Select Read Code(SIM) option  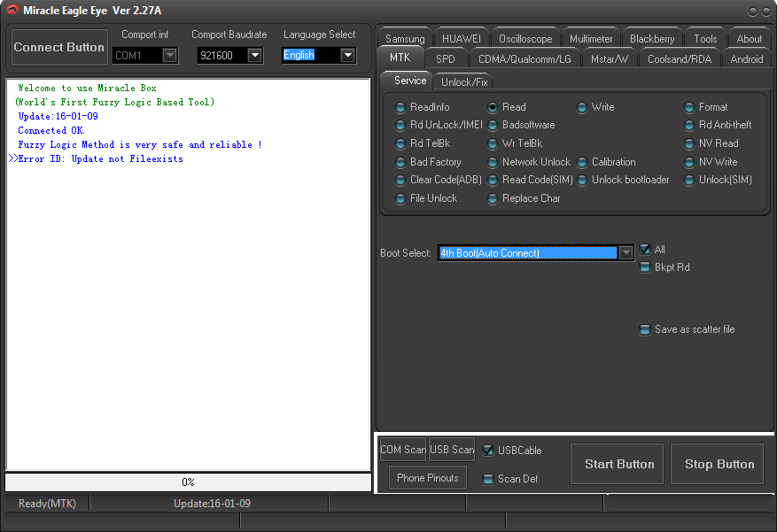point(530,180)
